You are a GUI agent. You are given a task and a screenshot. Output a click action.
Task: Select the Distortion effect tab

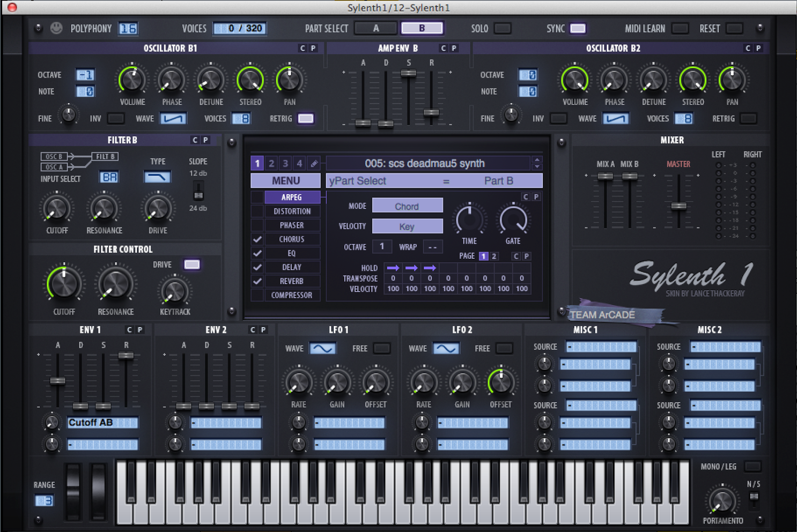click(292, 212)
